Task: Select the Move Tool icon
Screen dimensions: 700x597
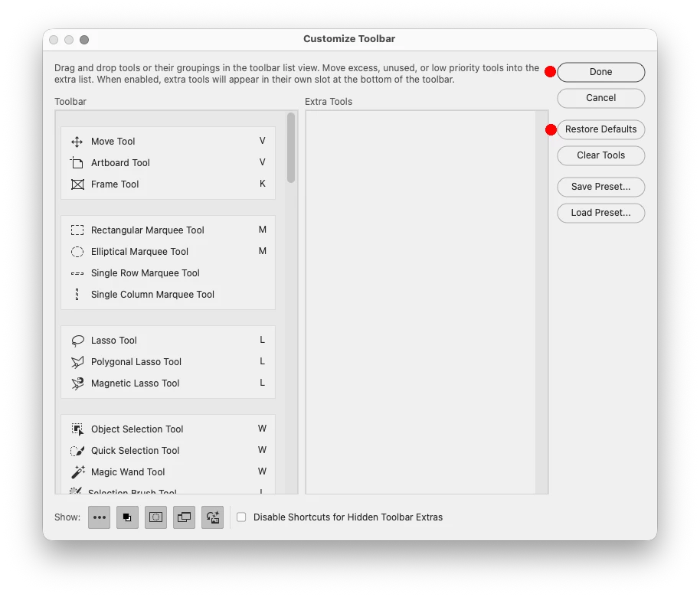Action: (x=77, y=142)
